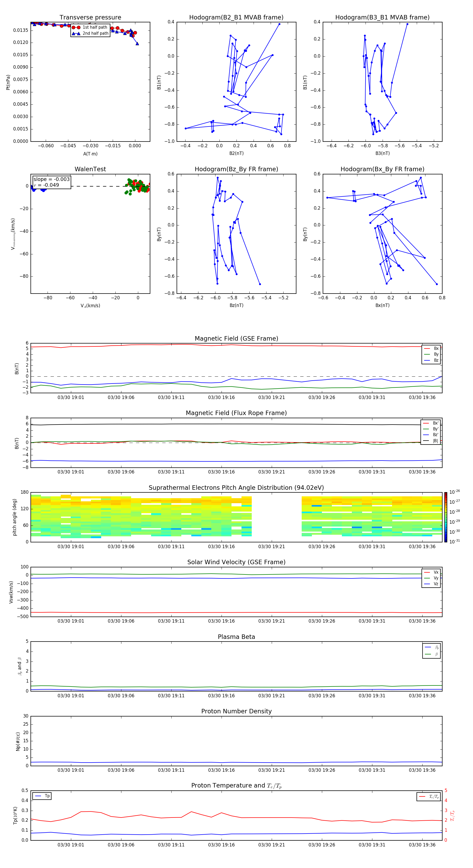Click the 'βp' legend entry in Plasma Beta panel
Viewport: 473px width, 868px height.
tap(432, 647)
